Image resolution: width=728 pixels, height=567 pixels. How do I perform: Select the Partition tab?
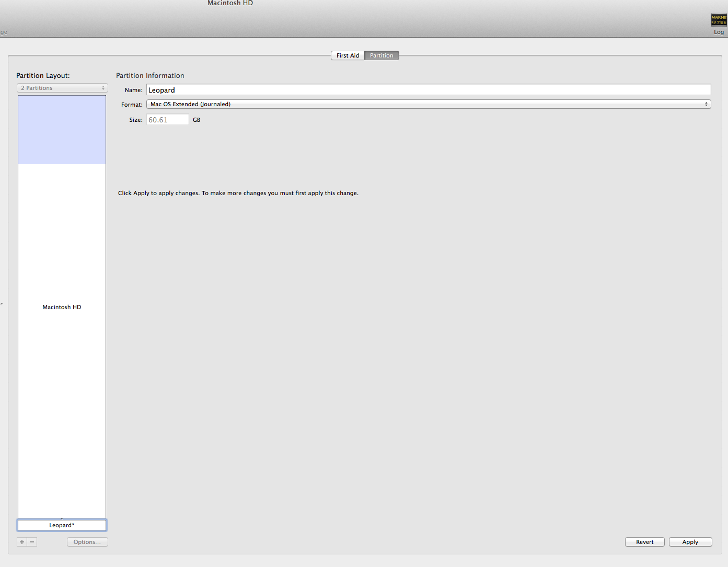tap(382, 55)
